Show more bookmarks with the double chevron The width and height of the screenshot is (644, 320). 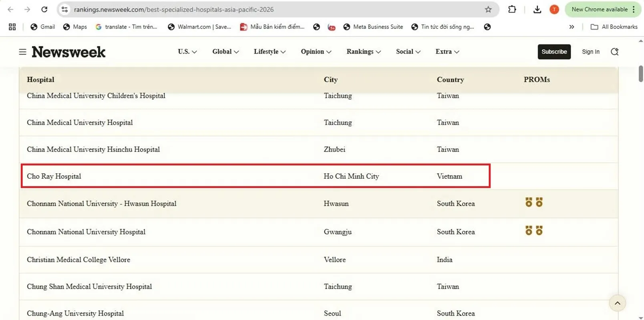click(x=572, y=27)
